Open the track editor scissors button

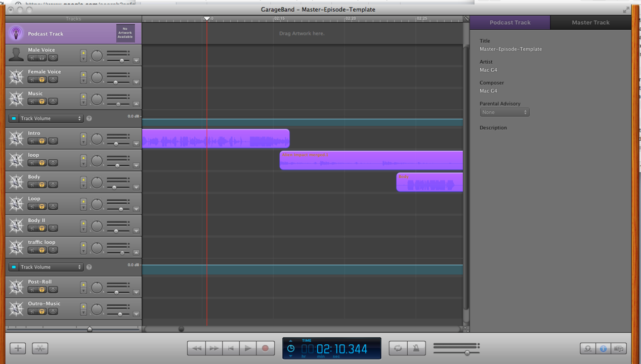click(x=40, y=348)
